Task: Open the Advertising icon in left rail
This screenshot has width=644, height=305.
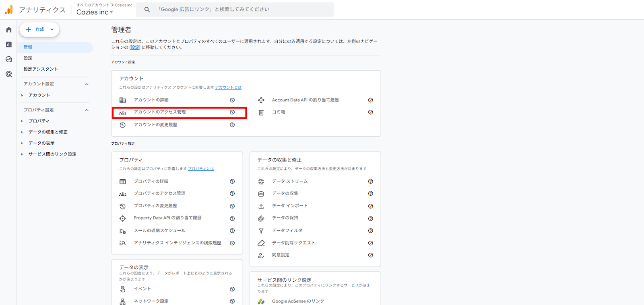Action: 8,74
